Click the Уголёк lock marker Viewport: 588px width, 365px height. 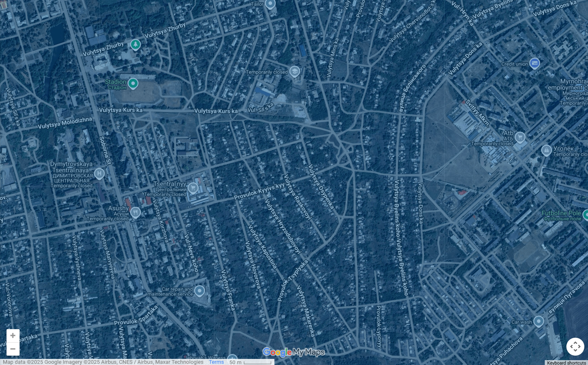[x=546, y=150]
